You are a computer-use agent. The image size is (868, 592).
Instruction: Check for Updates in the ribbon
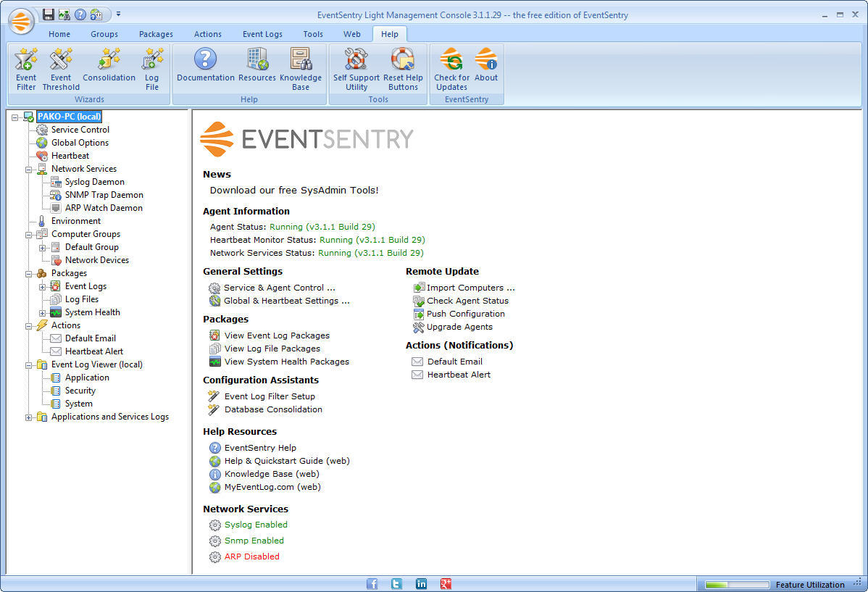(451, 70)
